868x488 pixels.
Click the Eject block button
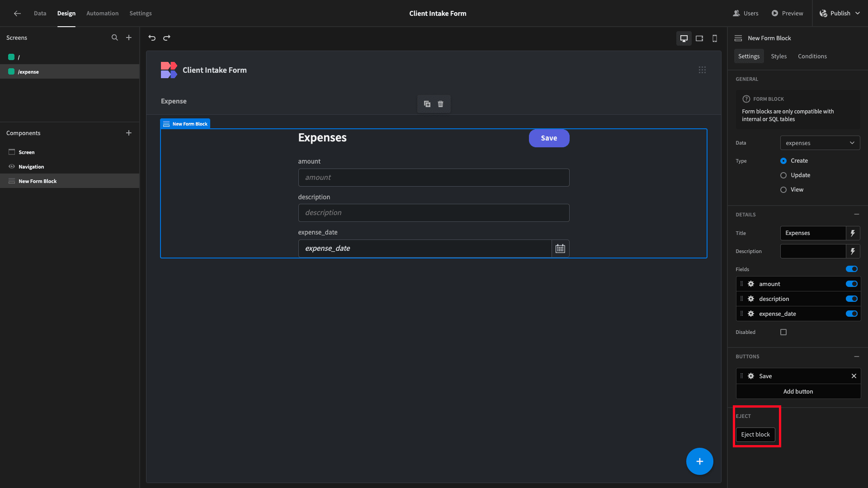[x=755, y=435]
